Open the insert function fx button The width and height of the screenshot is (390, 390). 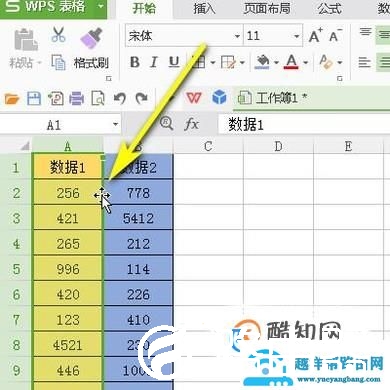191,124
